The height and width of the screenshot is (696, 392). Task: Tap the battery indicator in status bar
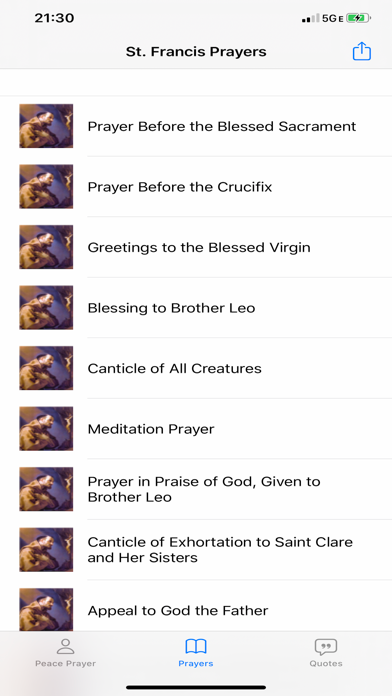358,18
